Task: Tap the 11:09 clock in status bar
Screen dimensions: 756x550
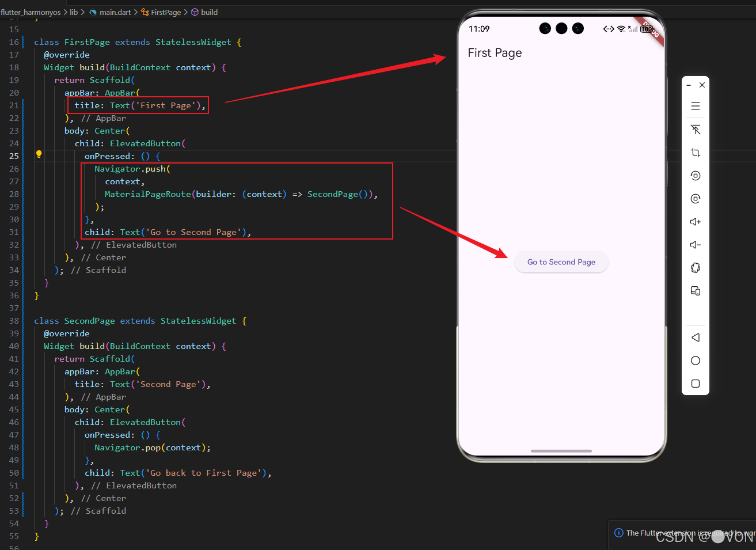Action: [x=479, y=29]
